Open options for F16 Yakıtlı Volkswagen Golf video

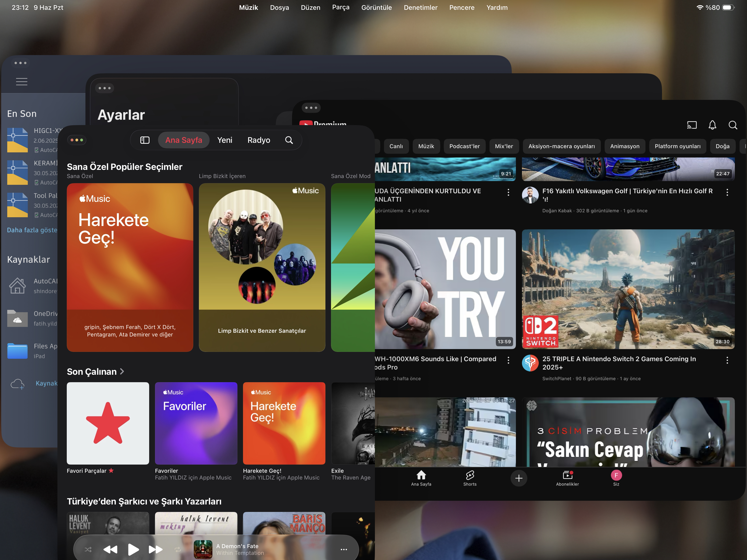(x=727, y=192)
